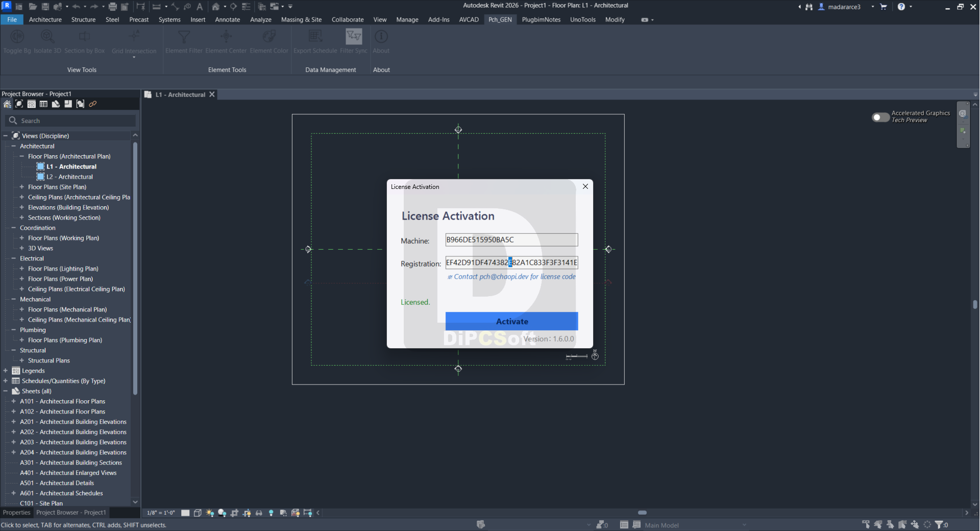
Task: Switch to the Massing & Site ribbon tab
Action: (302, 19)
